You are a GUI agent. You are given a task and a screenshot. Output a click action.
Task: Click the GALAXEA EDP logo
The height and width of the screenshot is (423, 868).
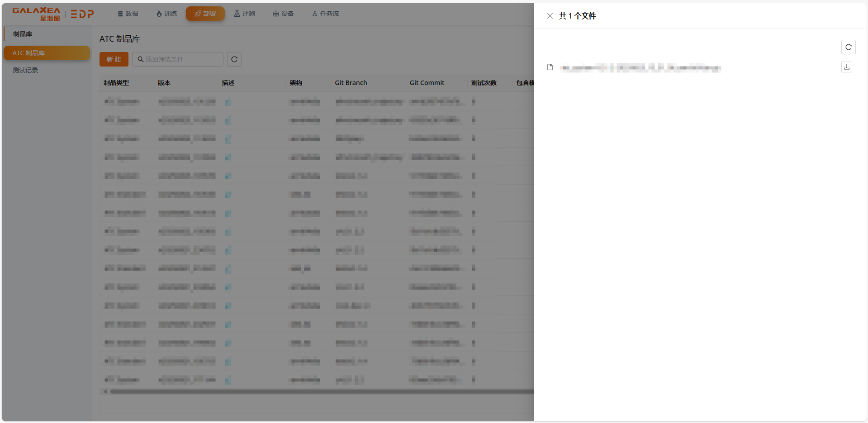coord(53,14)
